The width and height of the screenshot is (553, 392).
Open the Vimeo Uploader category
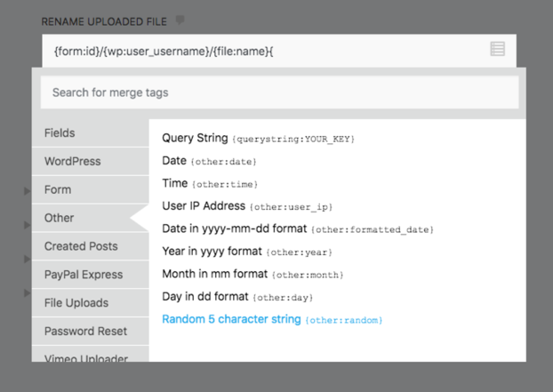coord(90,357)
